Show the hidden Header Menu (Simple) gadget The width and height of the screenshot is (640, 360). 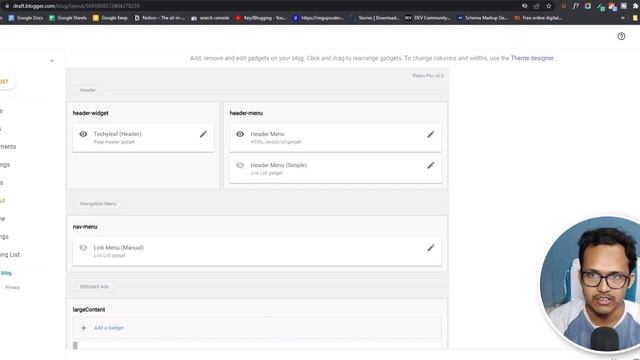[240, 165]
